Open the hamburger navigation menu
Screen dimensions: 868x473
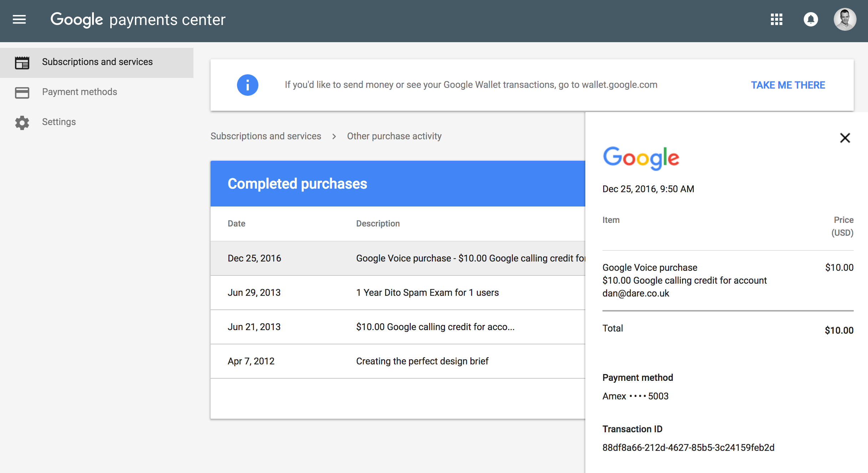point(19,19)
